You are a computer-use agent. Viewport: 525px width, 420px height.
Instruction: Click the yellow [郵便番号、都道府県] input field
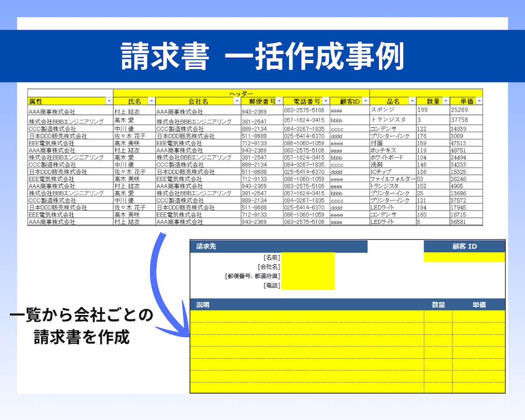308,276
